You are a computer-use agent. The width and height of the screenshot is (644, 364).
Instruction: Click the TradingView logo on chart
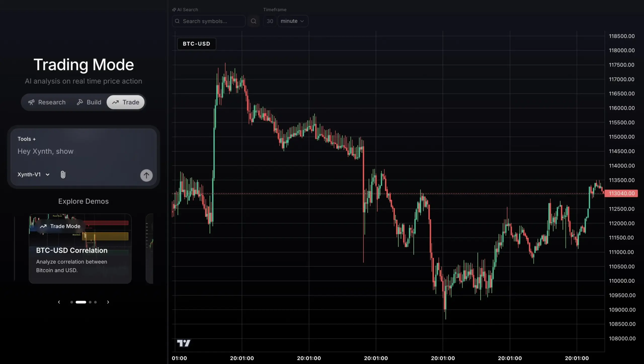pyautogui.click(x=184, y=343)
